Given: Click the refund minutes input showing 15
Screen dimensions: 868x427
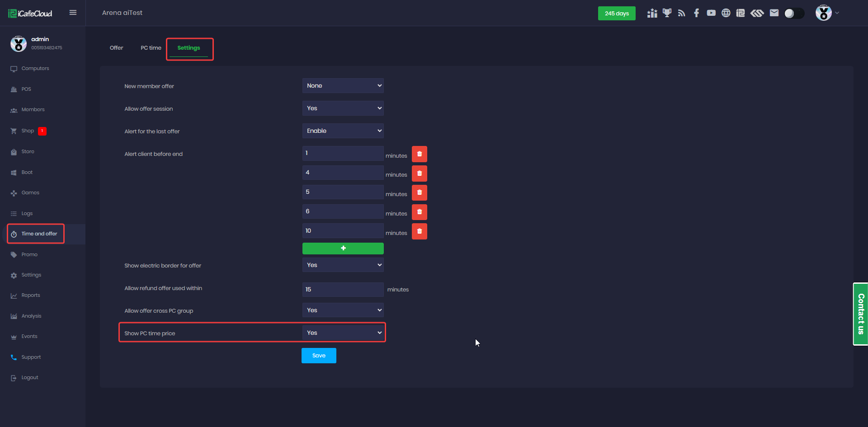Looking at the screenshot, I should (343, 289).
